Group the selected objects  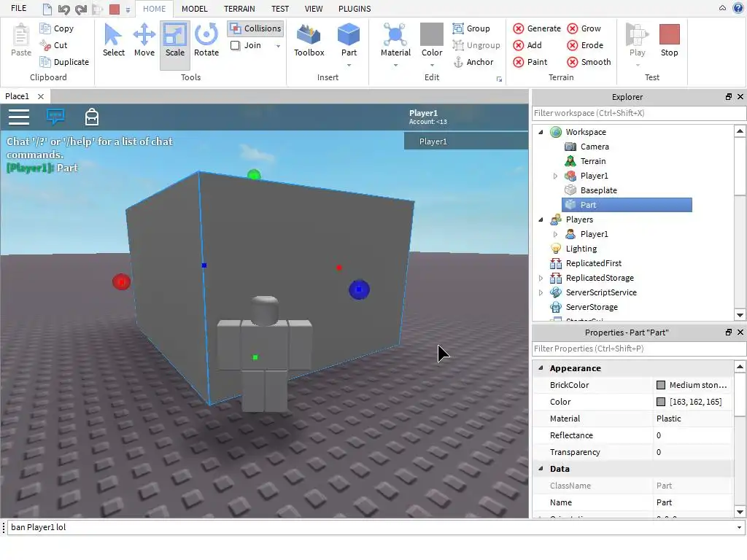click(471, 28)
